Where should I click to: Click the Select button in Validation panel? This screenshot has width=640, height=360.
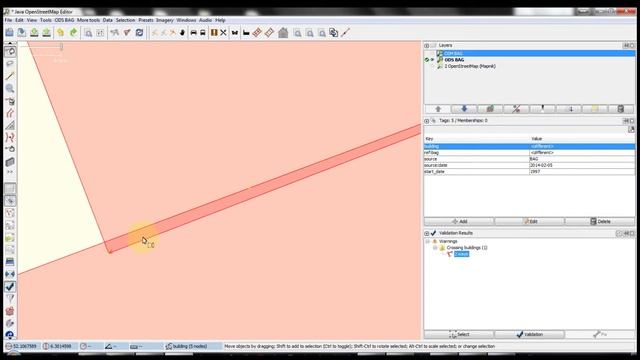[459, 334]
